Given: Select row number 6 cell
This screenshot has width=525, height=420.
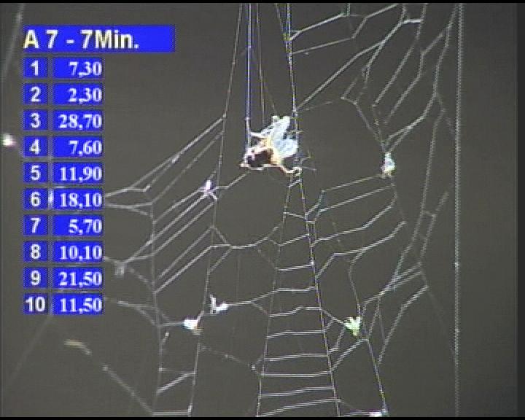Looking at the screenshot, I should [35, 199].
